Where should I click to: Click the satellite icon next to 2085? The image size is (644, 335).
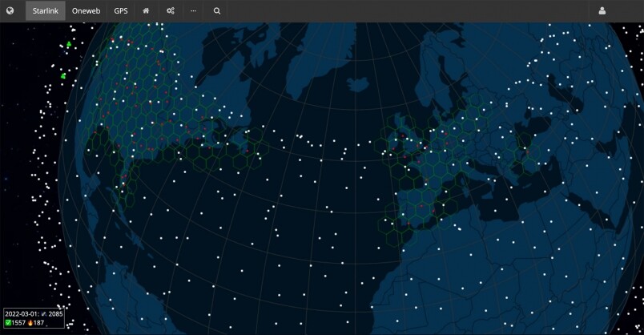[44, 314]
